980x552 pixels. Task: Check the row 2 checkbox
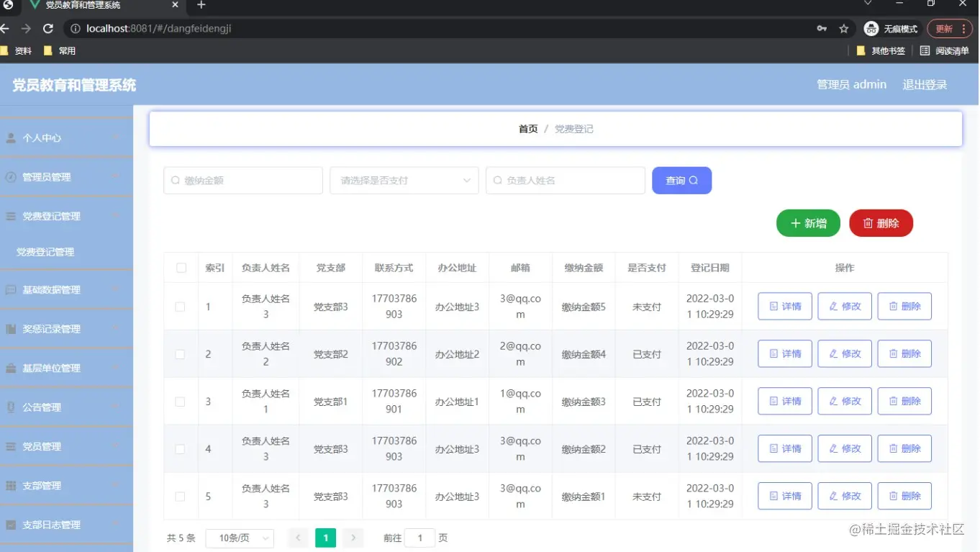[x=180, y=354]
